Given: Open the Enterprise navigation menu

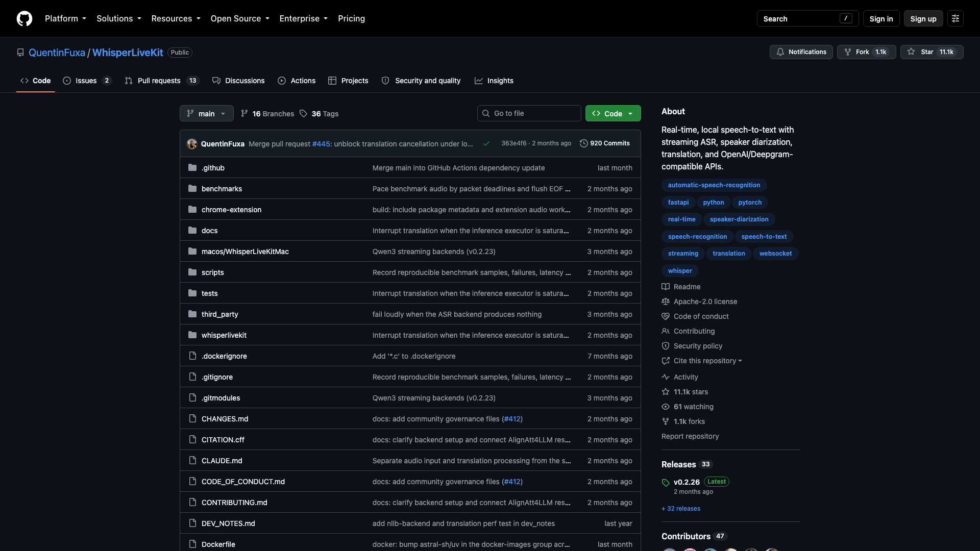Looking at the screenshot, I should point(304,18).
